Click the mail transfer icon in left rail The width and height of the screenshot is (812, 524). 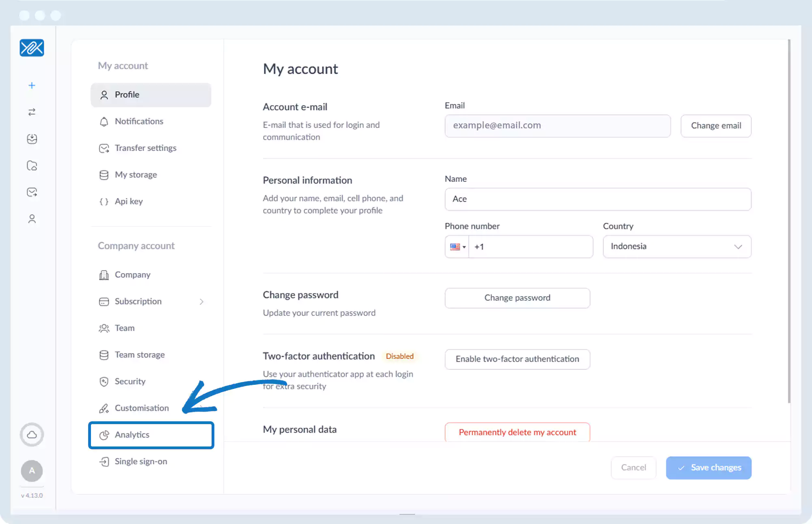point(32,192)
